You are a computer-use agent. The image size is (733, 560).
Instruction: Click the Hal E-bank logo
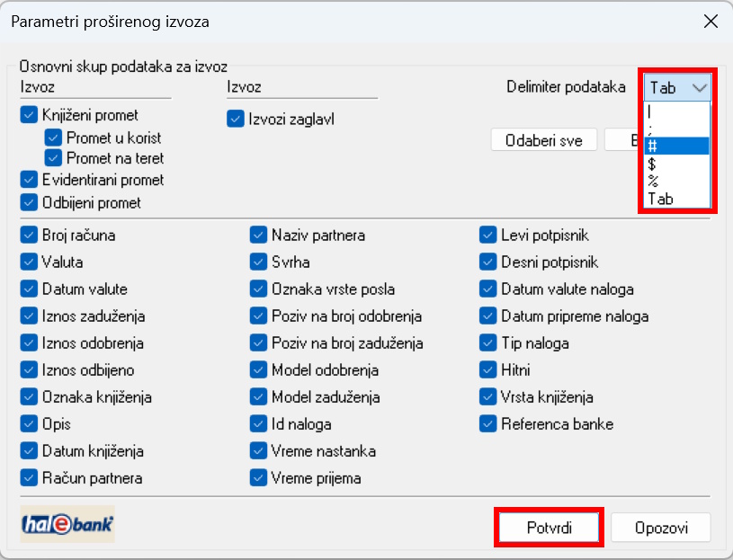tap(67, 524)
